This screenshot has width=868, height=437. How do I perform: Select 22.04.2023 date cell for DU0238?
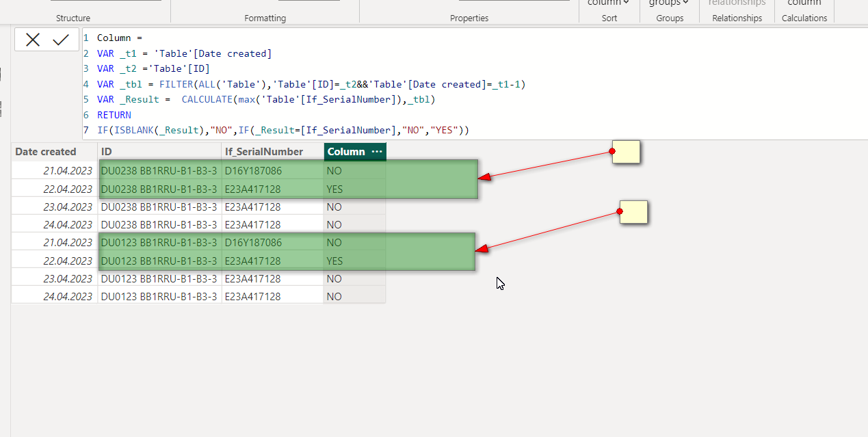(x=54, y=189)
